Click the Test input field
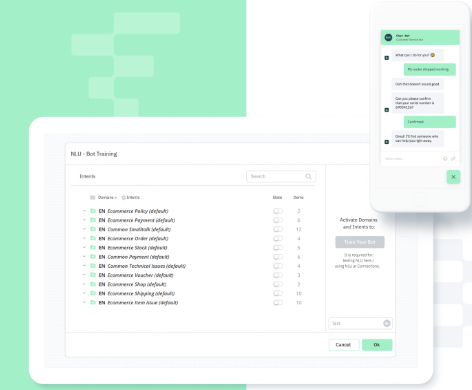Screen dimensions: 472x390 point(360,323)
